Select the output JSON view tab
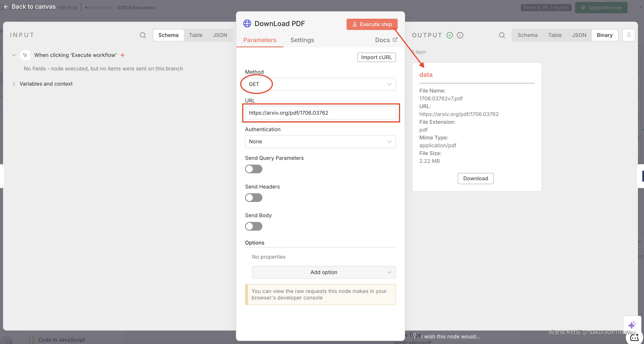 (579, 35)
